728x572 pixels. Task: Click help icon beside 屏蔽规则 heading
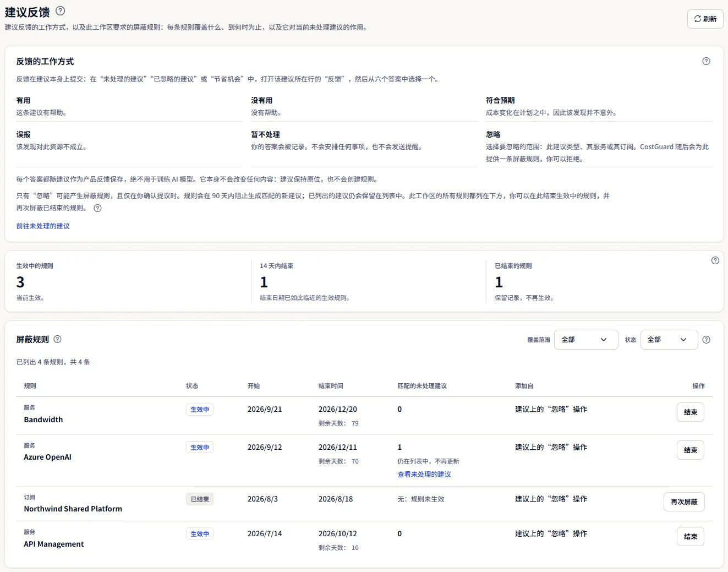[57, 339]
